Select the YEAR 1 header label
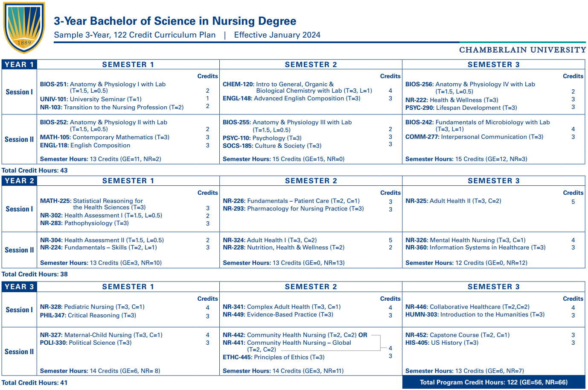The width and height of the screenshot is (588, 390). pos(19,65)
